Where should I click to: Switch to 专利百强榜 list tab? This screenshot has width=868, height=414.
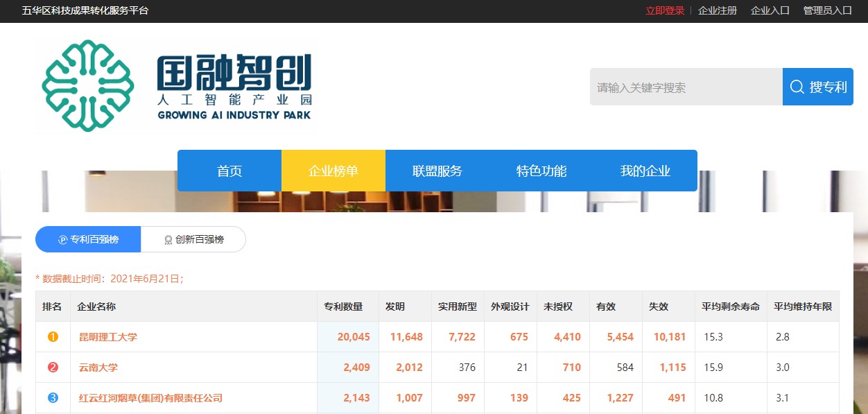[x=88, y=239]
